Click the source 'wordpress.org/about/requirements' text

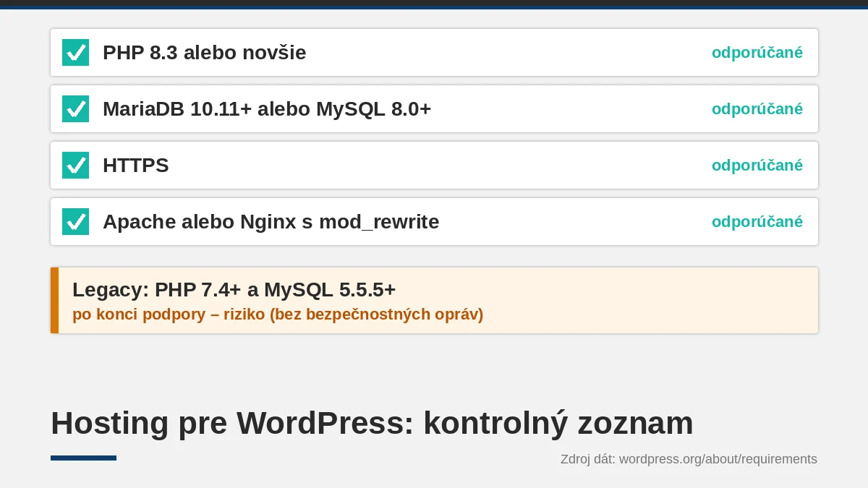click(718, 459)
